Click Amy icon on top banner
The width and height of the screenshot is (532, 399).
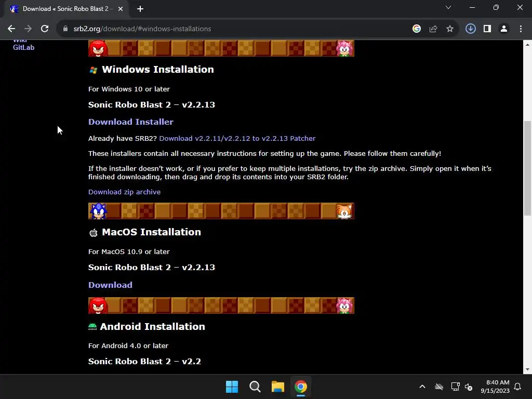[344, 48]
